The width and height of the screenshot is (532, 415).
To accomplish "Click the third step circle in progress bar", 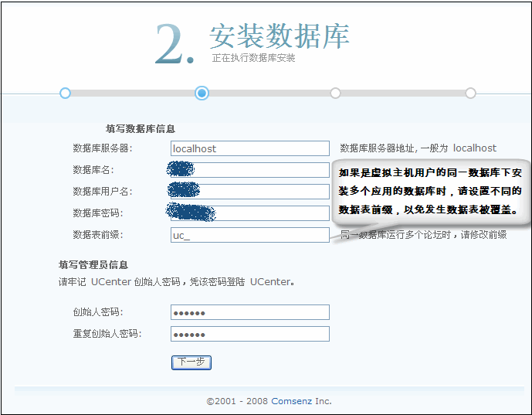I will click(335, 93).
